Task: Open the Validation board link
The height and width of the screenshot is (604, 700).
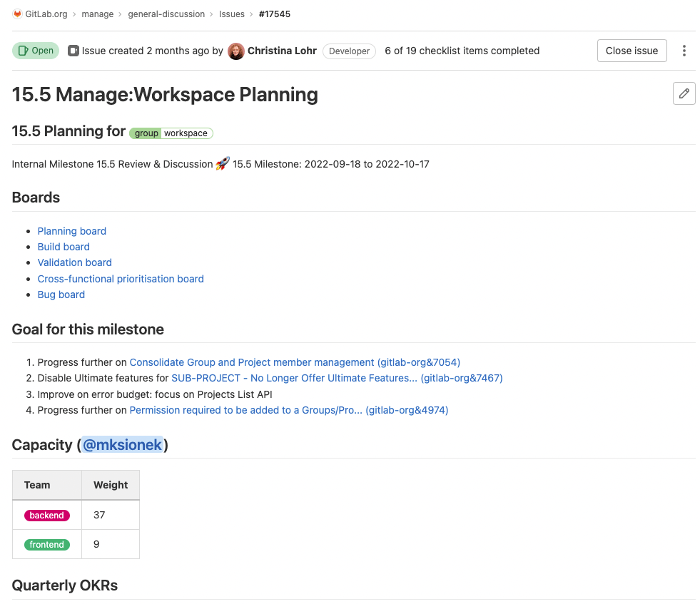Action: tap(74, 262)
